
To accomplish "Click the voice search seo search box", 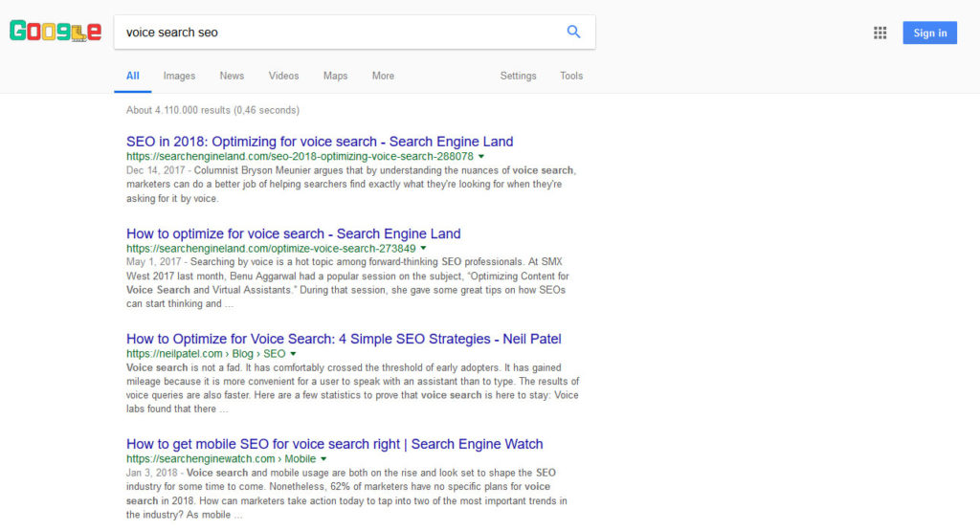I will (335, 32).
